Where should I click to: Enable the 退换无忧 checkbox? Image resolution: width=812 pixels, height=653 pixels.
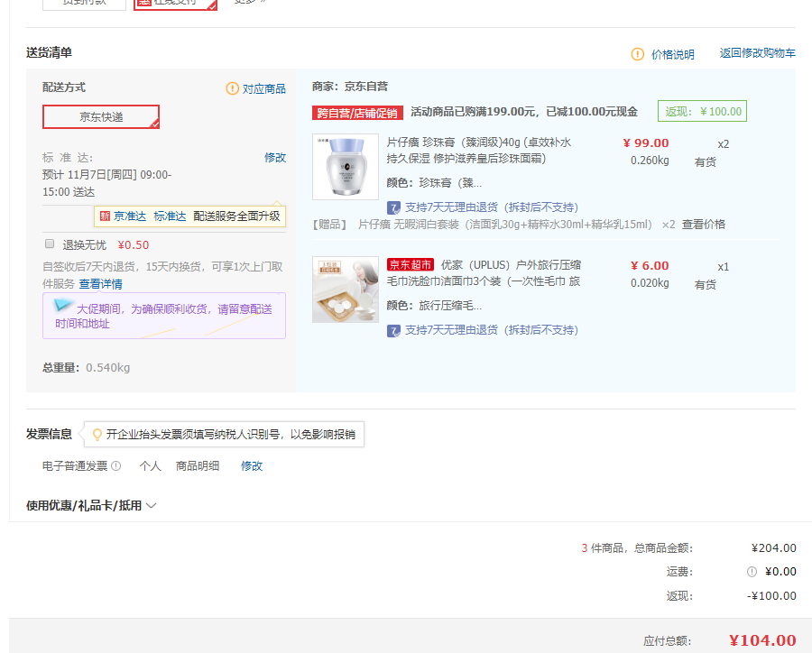[x=50, y=244]
